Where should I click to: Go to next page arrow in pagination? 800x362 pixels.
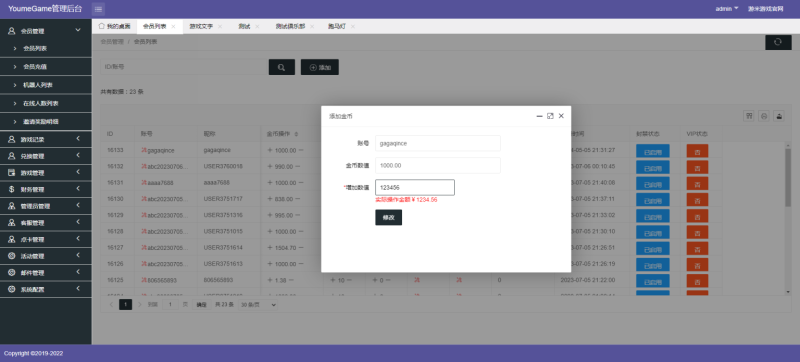140,304
